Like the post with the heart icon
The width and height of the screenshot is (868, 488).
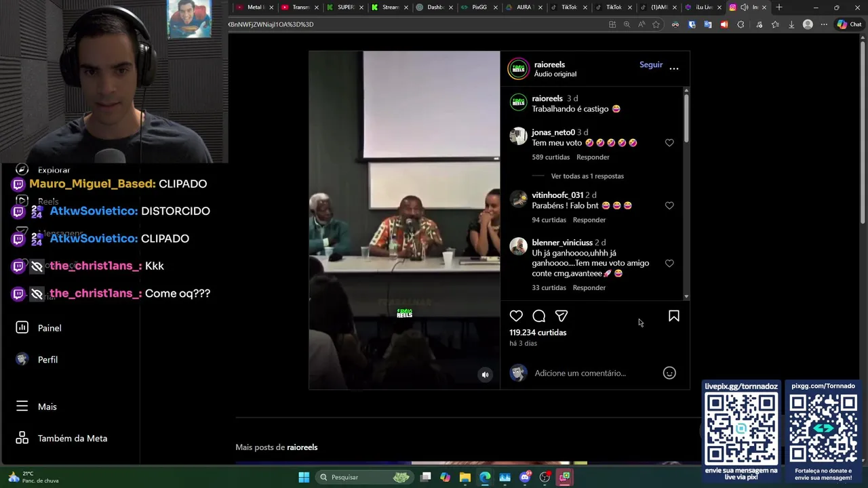(x=516, y=316)
